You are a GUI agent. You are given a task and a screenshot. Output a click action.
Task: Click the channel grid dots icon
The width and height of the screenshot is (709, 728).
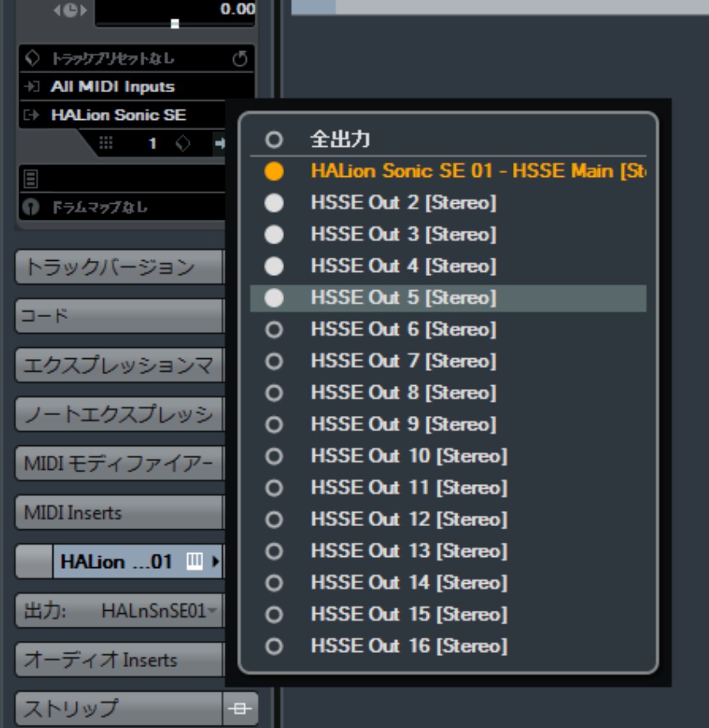[x=106, y=143]
